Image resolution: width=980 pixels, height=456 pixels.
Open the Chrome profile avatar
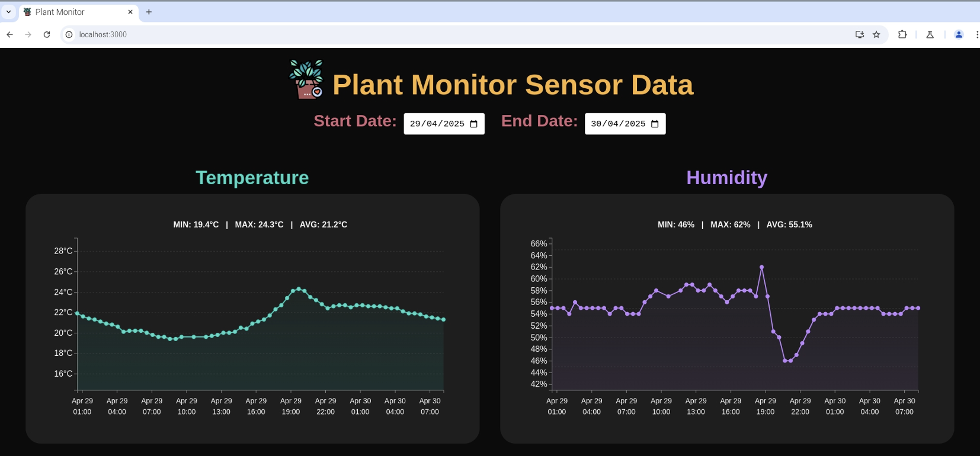tap(959, 35)
